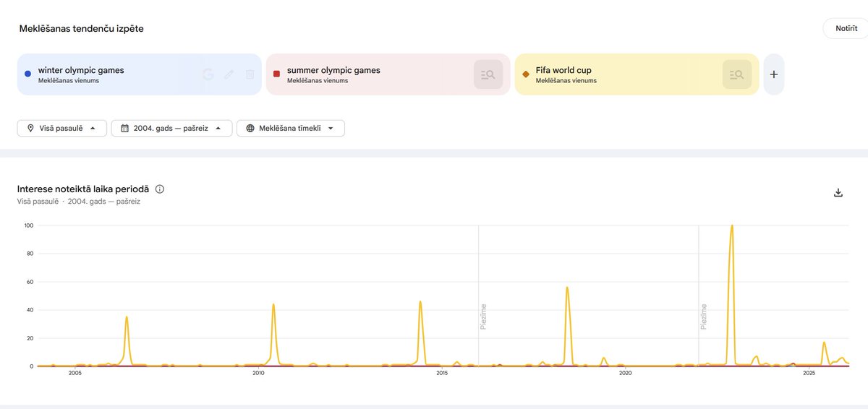This screenshot has width=868, height=409.
Task: Add a comparison term with the plus button
Action: (x=774, y=74)
